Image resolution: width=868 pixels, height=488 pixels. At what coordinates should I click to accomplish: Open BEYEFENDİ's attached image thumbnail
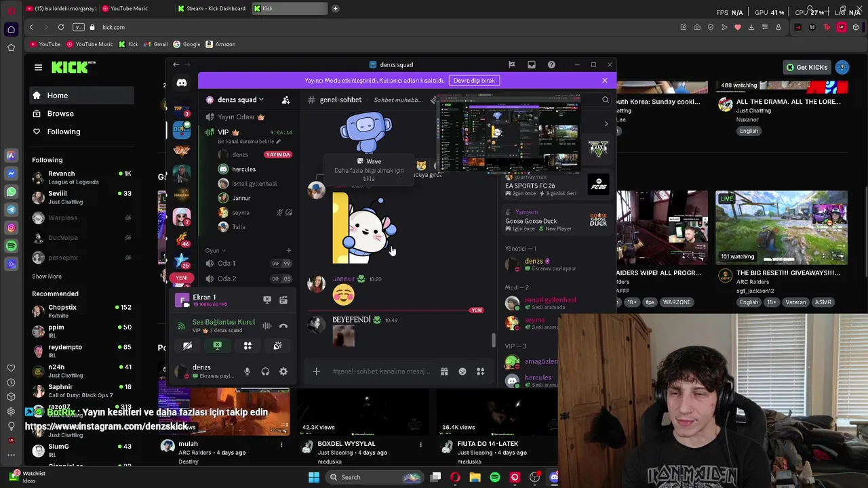(x=343, y=336)
